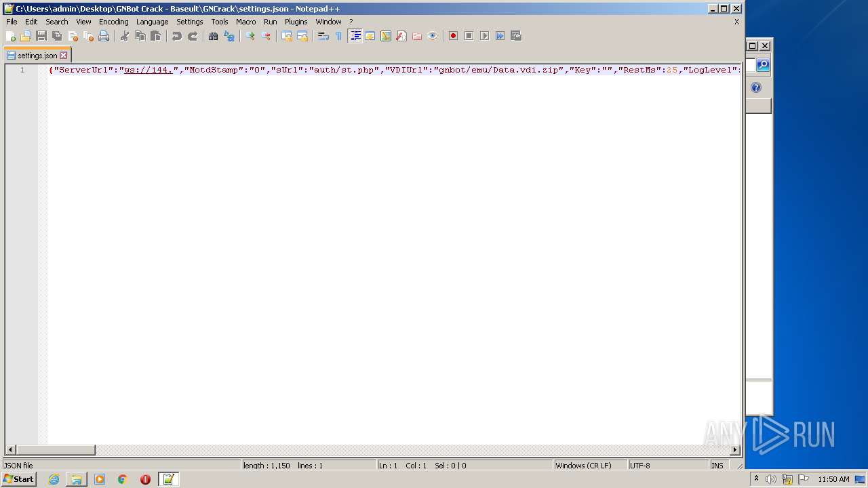The image size is (868, 488).
Task: Click the Close All toolbar icon
Action: point(88,36)
